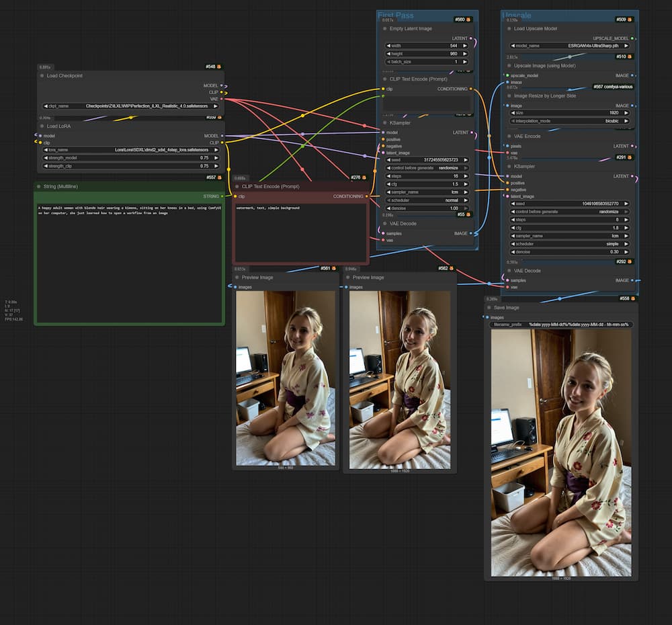The height and width of the screenshot is (625, 672).
Task: Decrease the latent width using its left arrow
Action: tap(388, 46)
